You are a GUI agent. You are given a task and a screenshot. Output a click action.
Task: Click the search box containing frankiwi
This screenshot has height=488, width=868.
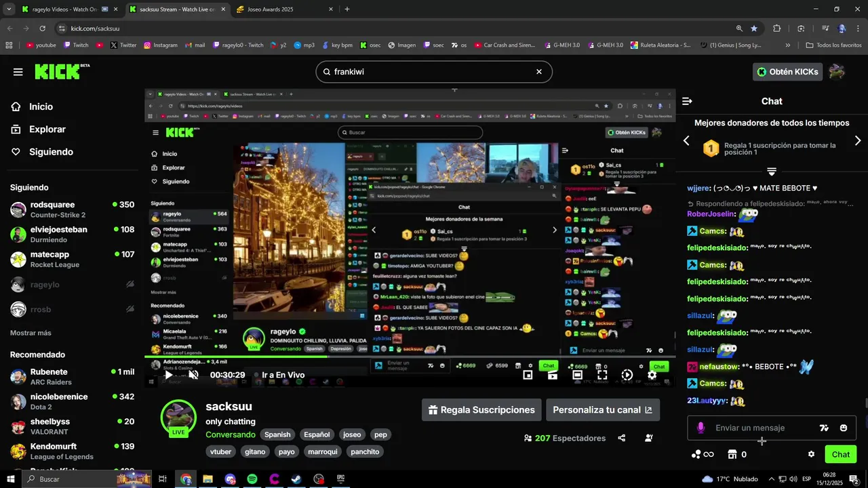[434, 71]
